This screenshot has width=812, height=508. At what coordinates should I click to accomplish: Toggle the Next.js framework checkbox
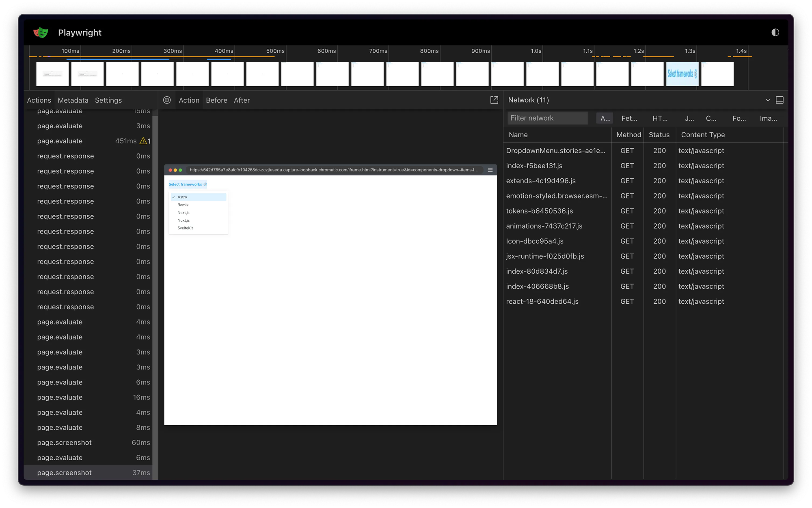[183, 212]
